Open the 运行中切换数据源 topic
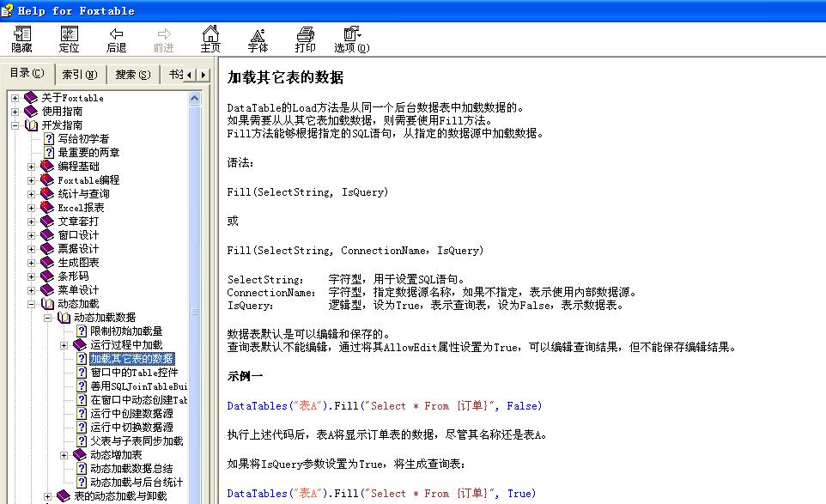Screen dimensions: 826x504 [131, 427]
